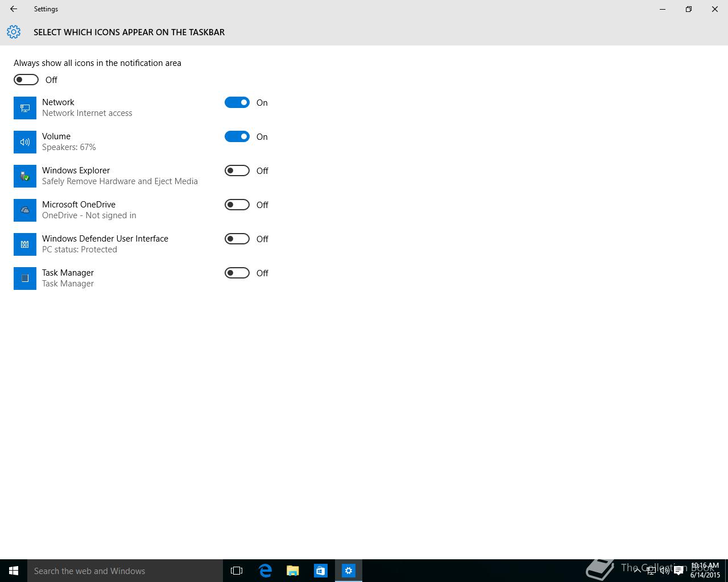Open the Store from the taskbar

(321, 571)
